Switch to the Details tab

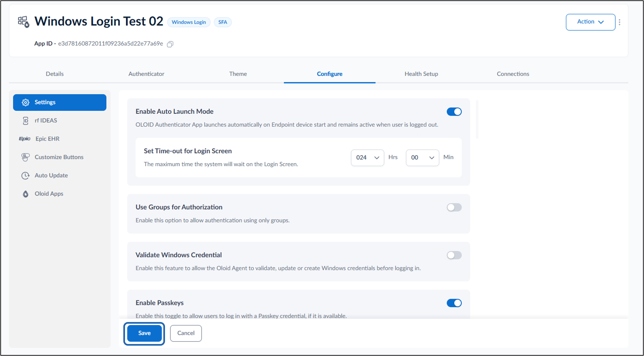(x=55, y=74)
